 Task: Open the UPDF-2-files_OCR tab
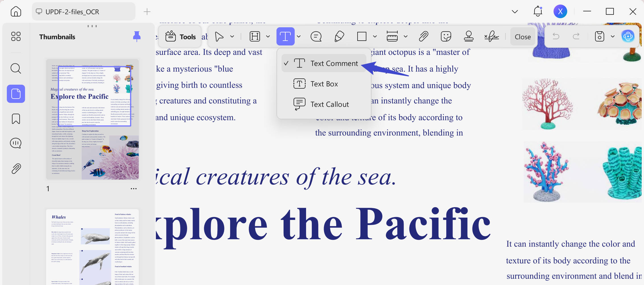pos(84,12)
